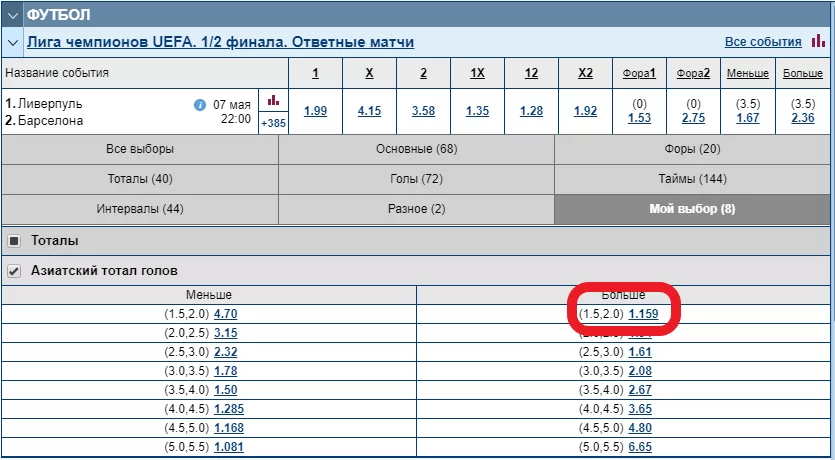The height and width of the screenshot is (460, 835).
Task: Select draw odds 4.15
Action: [369, 111]
